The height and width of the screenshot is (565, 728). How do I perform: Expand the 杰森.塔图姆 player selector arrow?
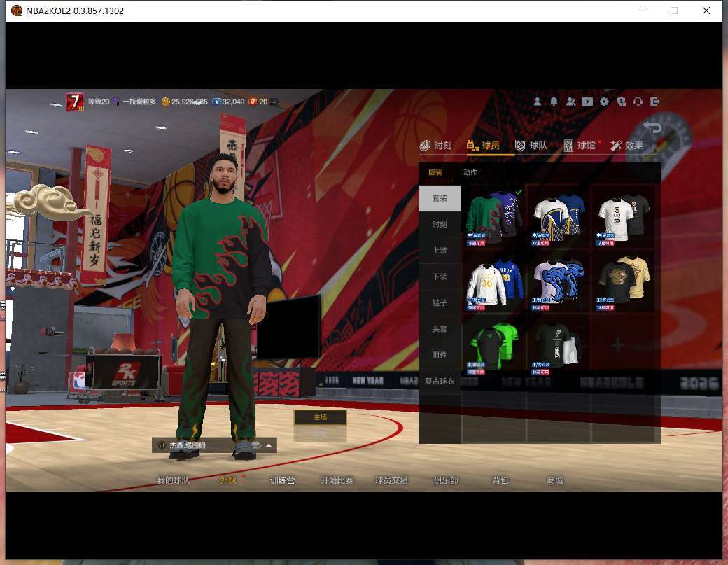[x=269, y=445]
